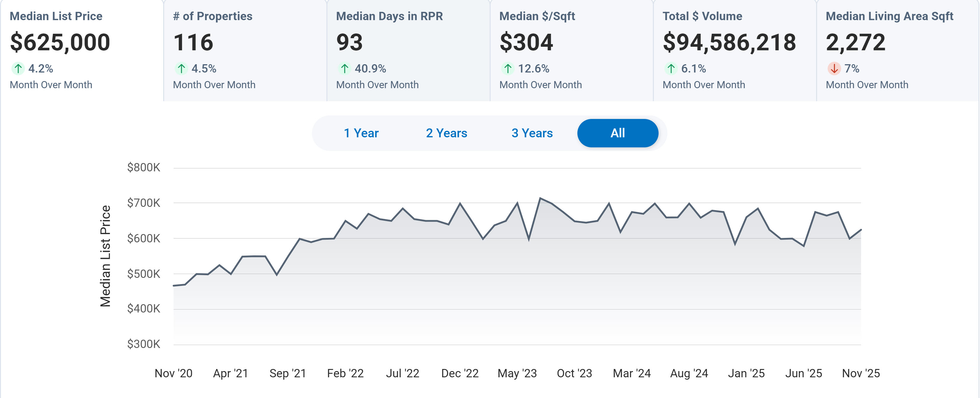
Task: Select the All time range button
Action: [x=617, y=133]
